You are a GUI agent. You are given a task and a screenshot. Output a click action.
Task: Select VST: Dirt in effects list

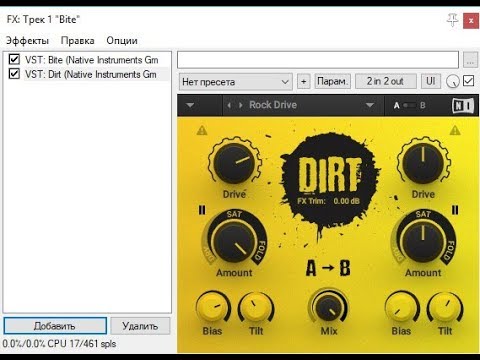pos(91,74)
